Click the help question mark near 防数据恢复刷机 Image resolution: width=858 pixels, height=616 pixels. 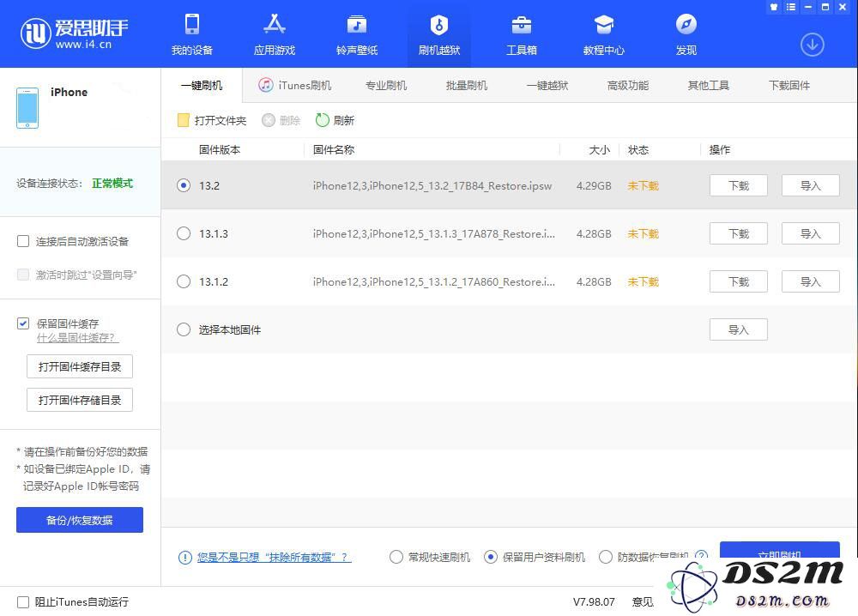click(701, 555)
